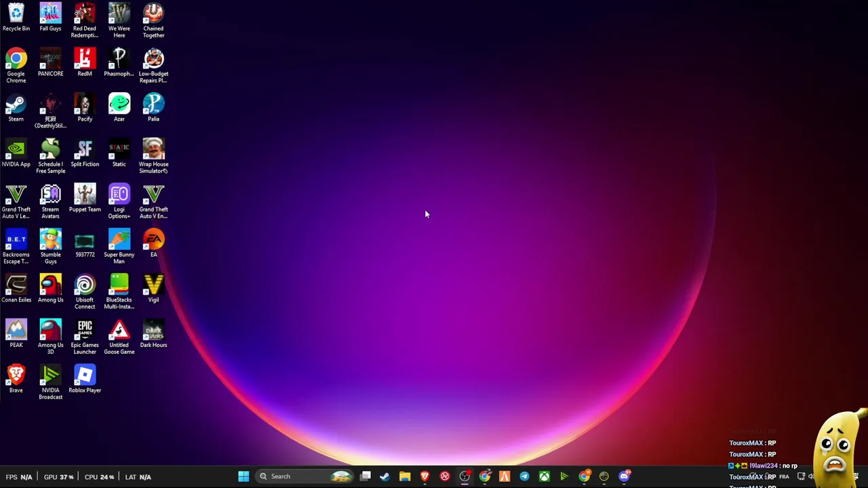Open File Explorer on the taskbar

tap(405, 476)
